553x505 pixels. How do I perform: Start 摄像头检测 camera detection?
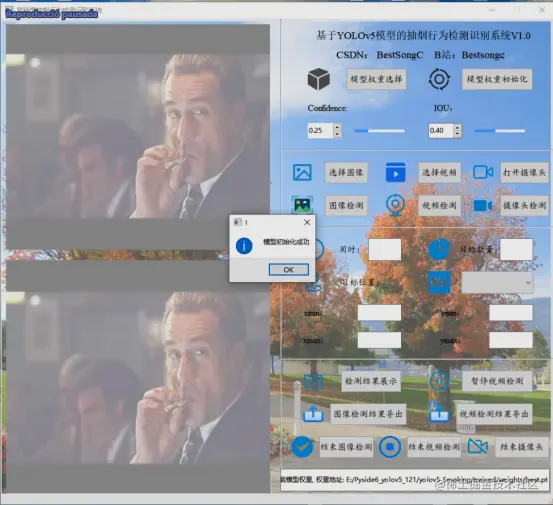(524, 205)
